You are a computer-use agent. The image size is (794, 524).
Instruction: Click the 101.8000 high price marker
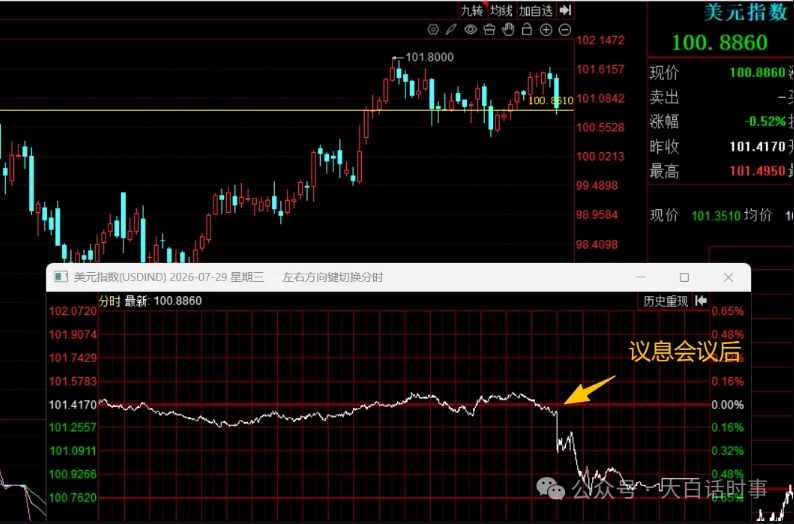[429, 57]
